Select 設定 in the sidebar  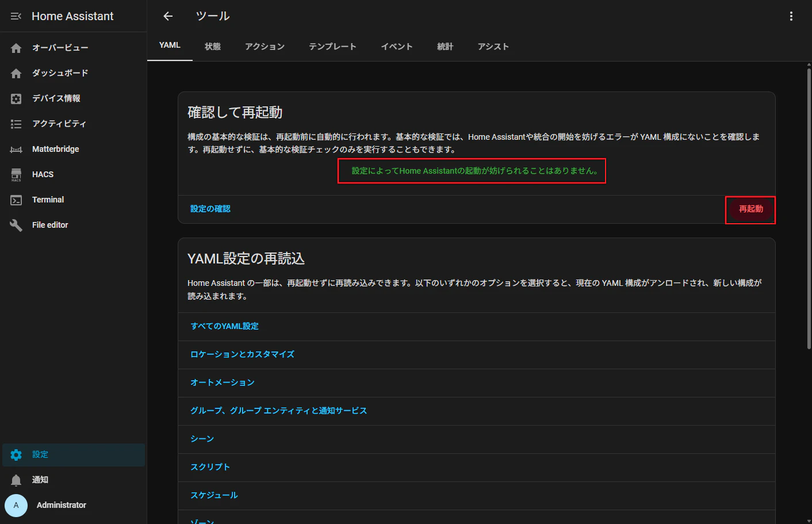(74, 455)
